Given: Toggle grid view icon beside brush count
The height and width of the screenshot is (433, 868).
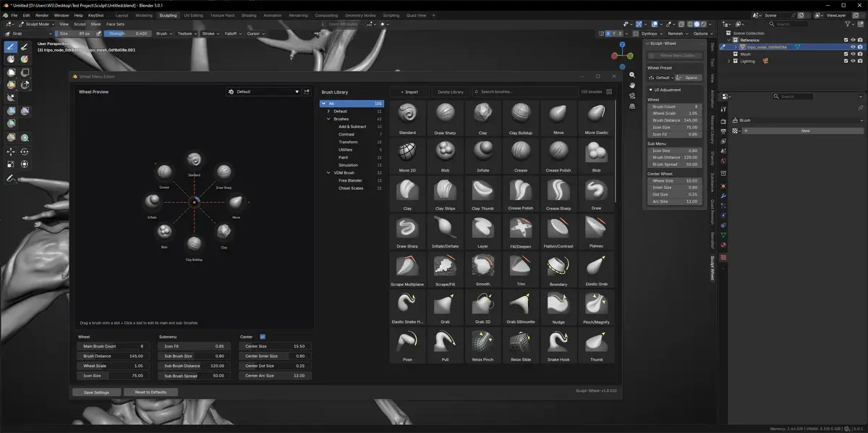Looking at the screenshot, I should coord(609,92).
